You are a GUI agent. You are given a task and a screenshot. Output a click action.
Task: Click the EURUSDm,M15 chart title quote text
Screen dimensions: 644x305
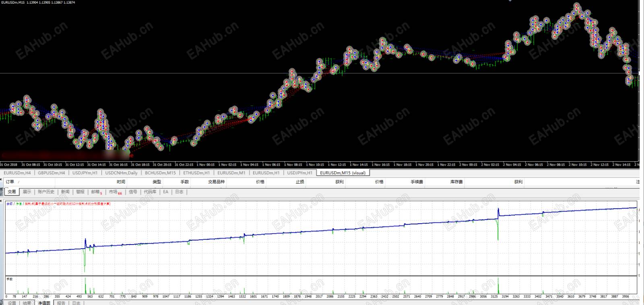coord(38,2)
